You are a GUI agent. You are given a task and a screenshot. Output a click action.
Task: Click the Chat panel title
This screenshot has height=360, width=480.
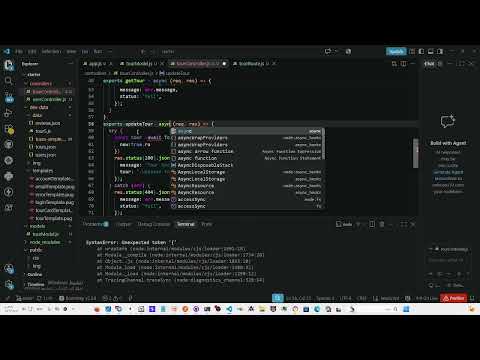(x=429, y=63)
